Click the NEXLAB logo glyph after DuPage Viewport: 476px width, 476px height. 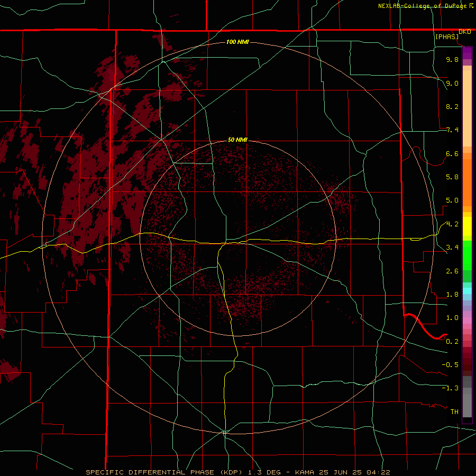tap(471, 6)
